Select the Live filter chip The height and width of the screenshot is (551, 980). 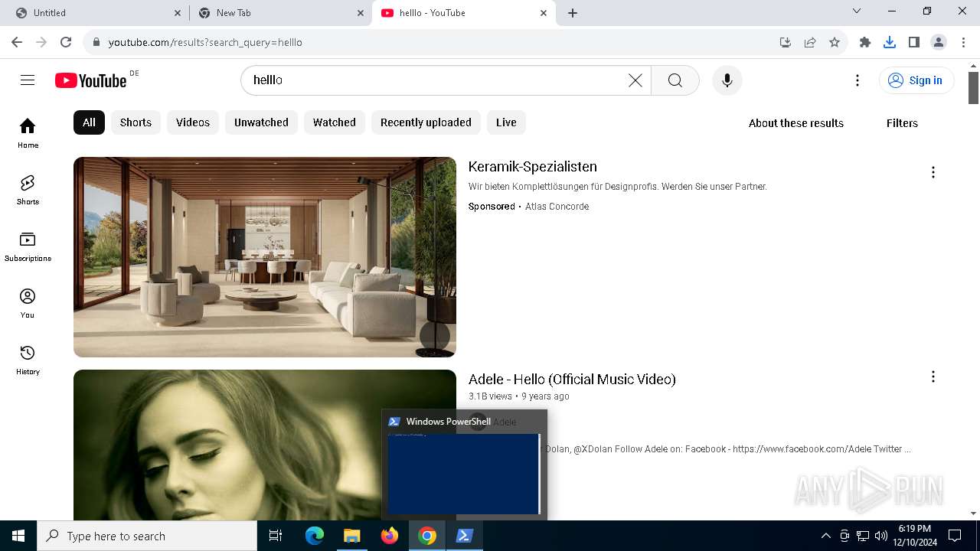click(x=506, y=122)
